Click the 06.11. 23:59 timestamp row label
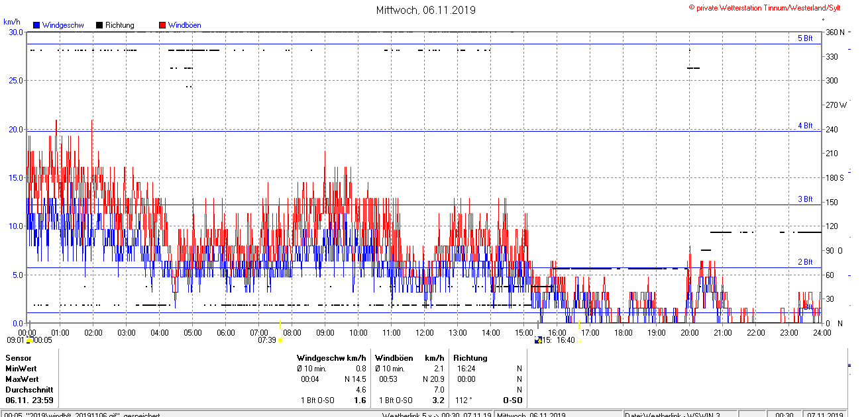 pos(30,400)
